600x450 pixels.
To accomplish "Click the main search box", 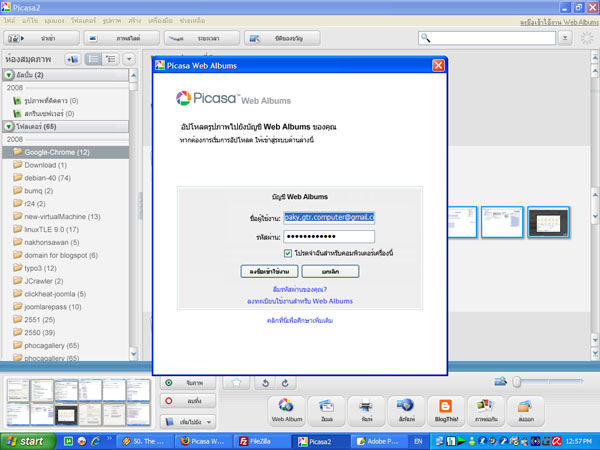I will 487,38.
